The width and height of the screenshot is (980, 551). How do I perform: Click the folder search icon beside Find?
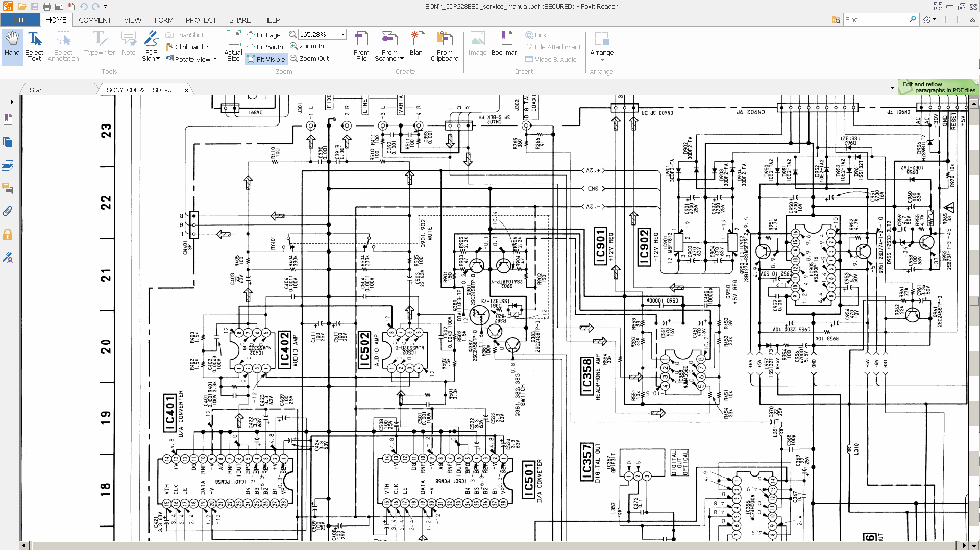pos(836,20)
